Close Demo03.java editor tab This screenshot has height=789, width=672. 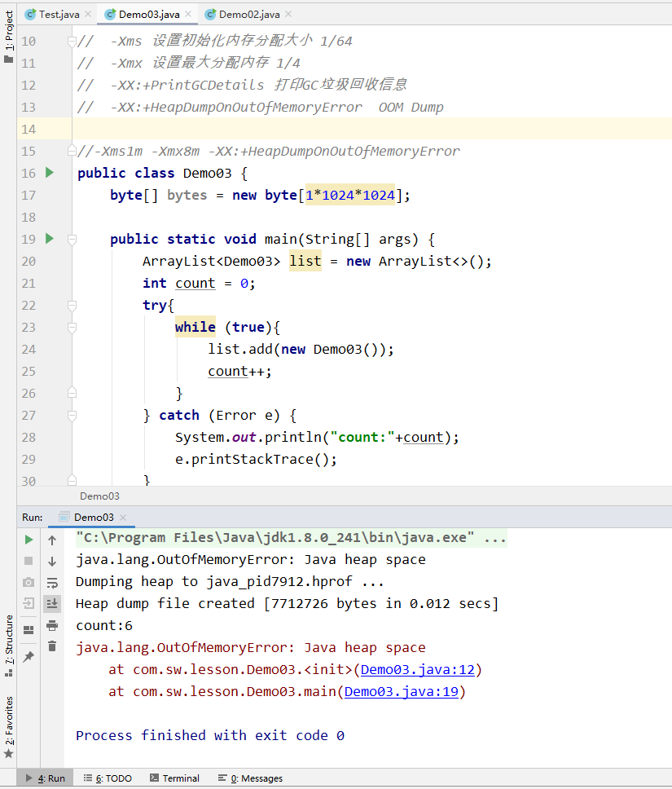point(188,14)
